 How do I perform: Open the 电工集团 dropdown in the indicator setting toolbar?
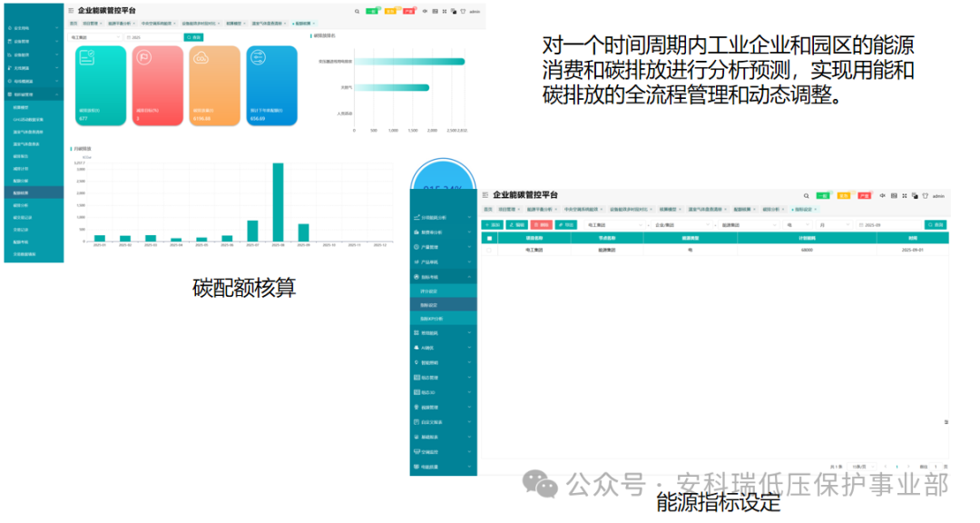coord(615,224)
